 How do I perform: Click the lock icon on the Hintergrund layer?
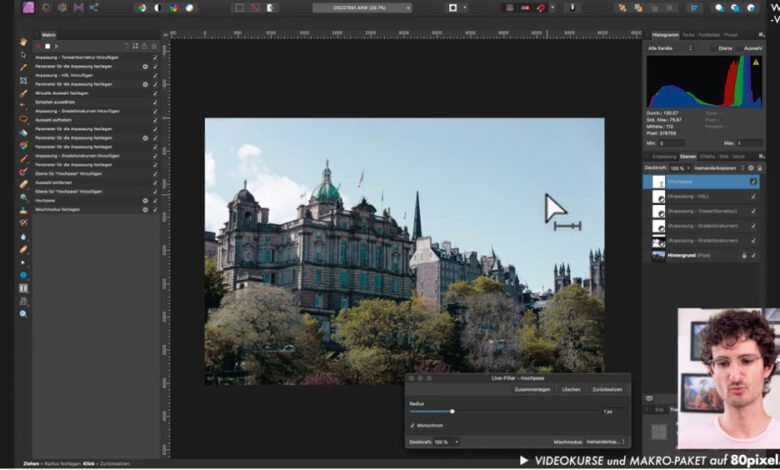click(743, 255)
